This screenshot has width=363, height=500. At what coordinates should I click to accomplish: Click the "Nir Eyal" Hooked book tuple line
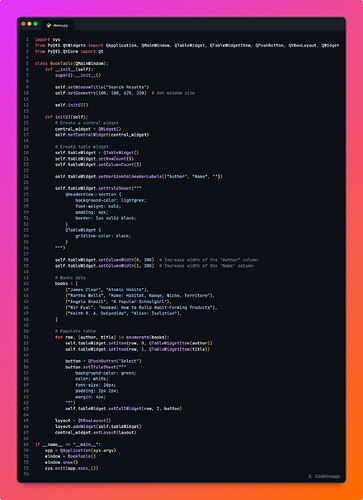(141, 308)
